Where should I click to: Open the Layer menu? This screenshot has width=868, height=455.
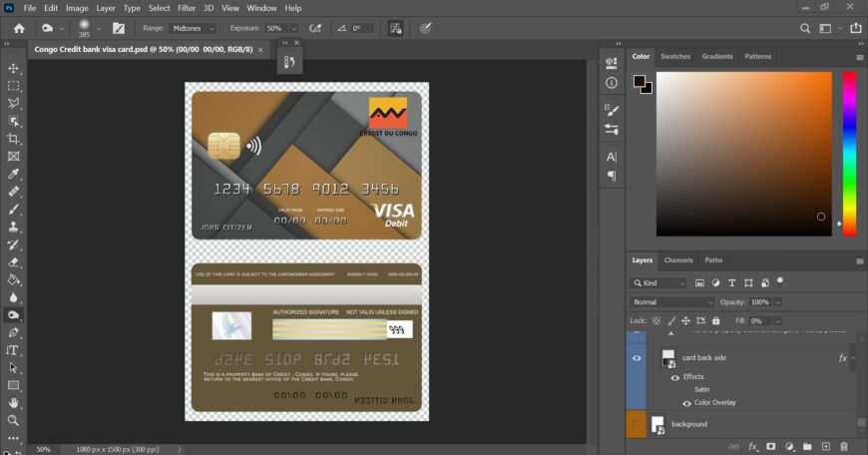point(105,8)
